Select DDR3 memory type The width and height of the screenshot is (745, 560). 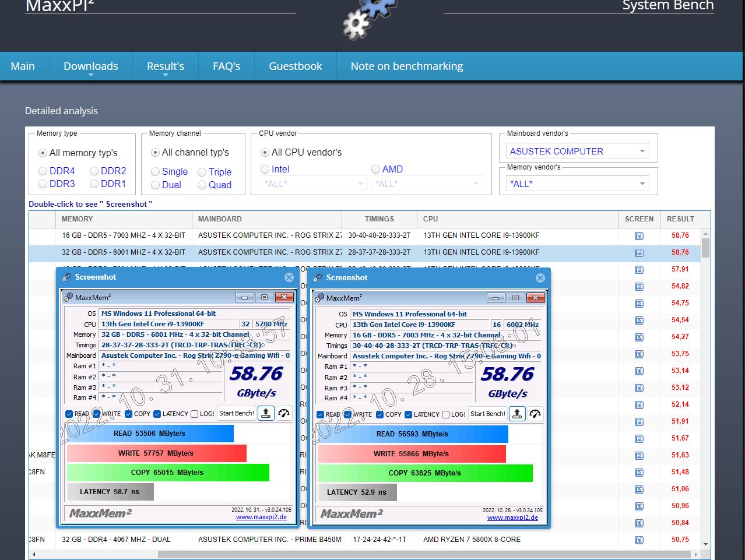tap(43, 184)
